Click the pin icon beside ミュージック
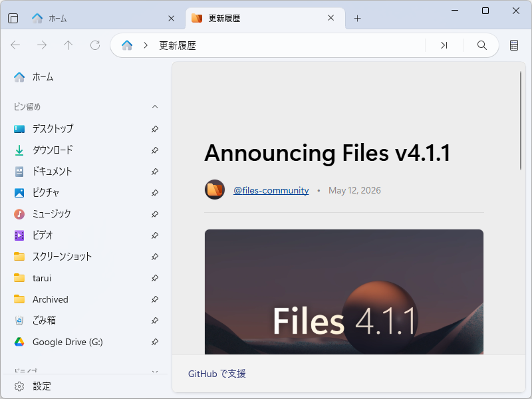 155,214
